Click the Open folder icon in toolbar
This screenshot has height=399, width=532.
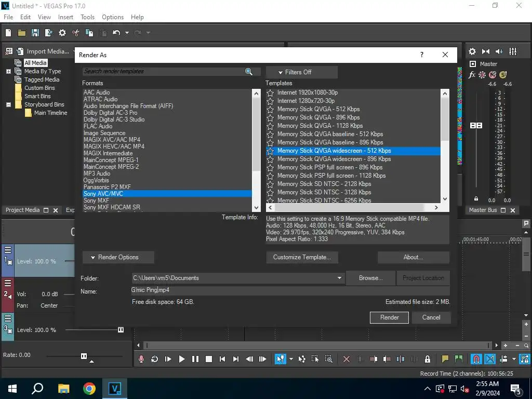point(22,33)
